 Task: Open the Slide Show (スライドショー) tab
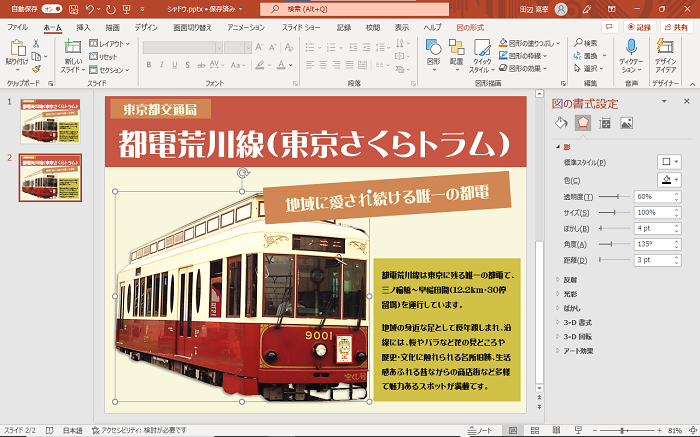click(x=301, y=27)
